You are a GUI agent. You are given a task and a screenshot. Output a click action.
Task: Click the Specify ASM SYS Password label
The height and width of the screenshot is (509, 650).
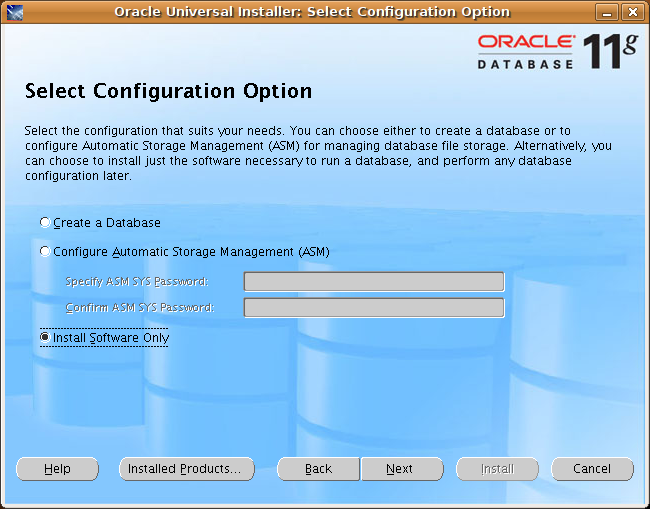pos(137,282)
